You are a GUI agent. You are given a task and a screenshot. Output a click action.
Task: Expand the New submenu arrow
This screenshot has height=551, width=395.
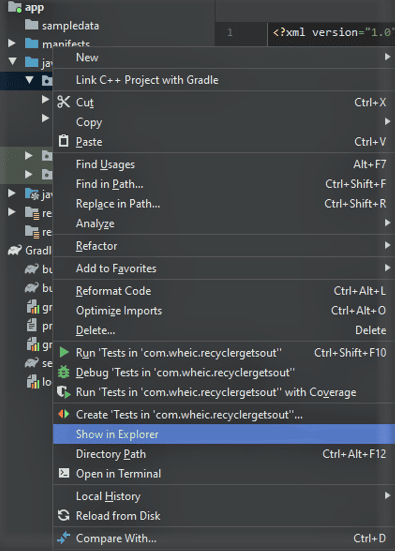coord(387,57)
